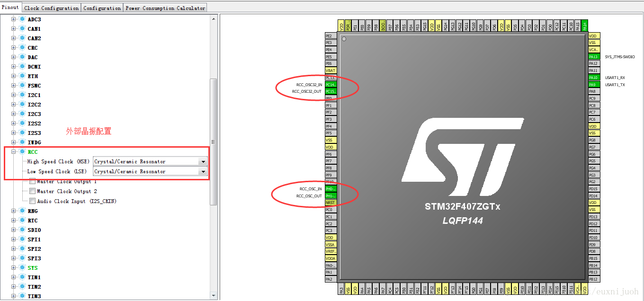Image resolution: width=644 pixels, height=301 pixels.
Task: Click the peripheral tree vertical scrollbar
Action: point(214,142)
